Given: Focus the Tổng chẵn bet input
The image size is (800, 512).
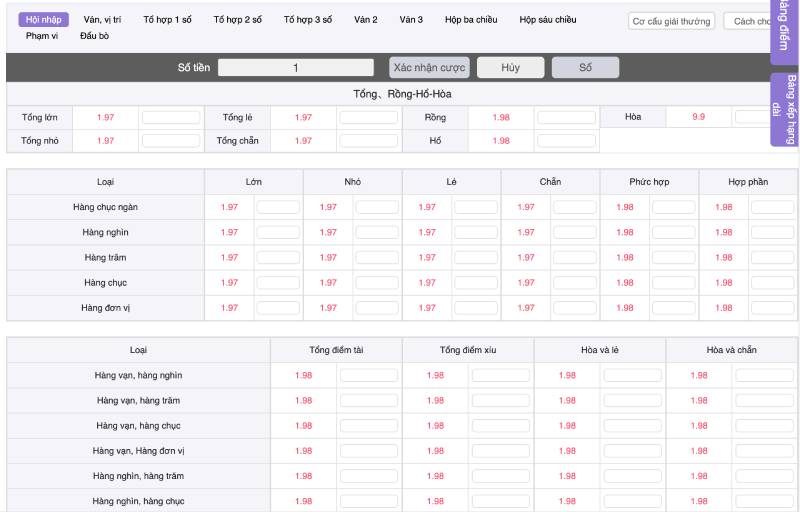Looking at the screenshot, I should pyautogui.click(x=368, y=141).
